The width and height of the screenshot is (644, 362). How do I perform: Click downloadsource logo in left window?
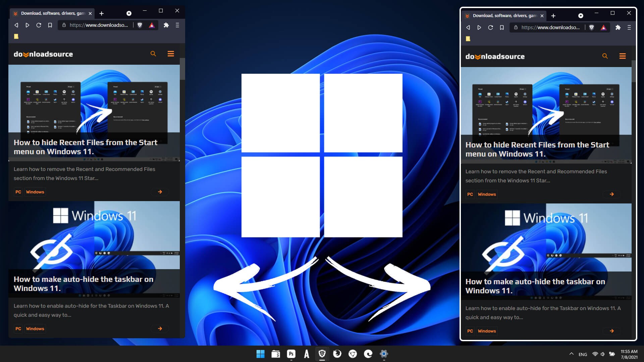coord(43,54)
